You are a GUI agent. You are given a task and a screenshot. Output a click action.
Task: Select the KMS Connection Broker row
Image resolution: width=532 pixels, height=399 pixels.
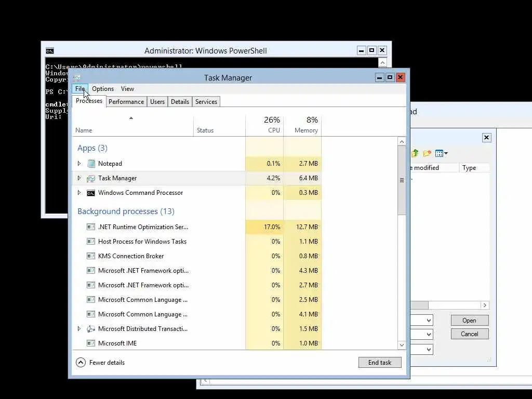coord(197,256)
